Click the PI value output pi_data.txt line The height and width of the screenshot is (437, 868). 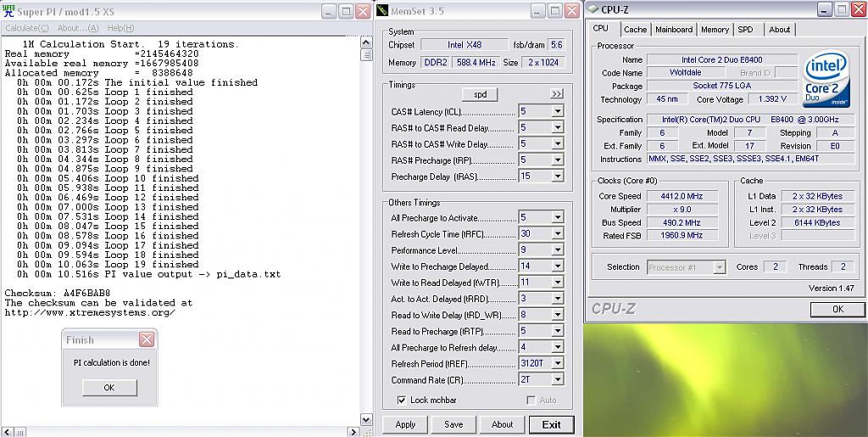148,274
